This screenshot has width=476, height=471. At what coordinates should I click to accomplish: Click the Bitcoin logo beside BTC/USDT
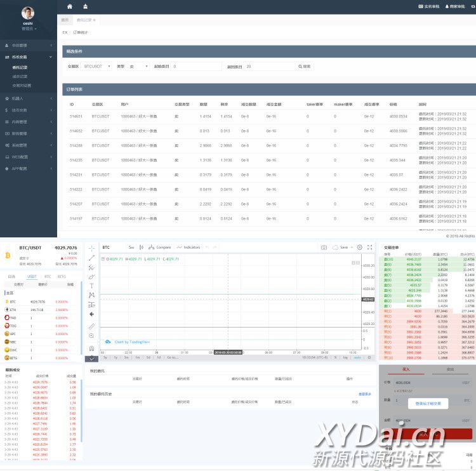8,255
